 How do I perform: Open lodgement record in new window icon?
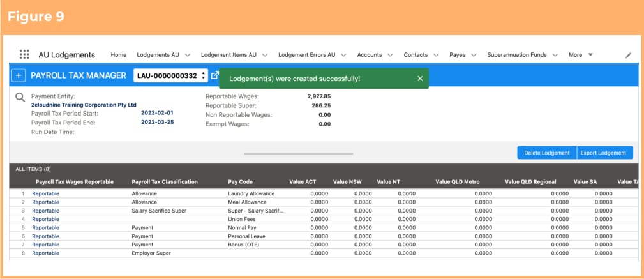(x=215, y=75)
